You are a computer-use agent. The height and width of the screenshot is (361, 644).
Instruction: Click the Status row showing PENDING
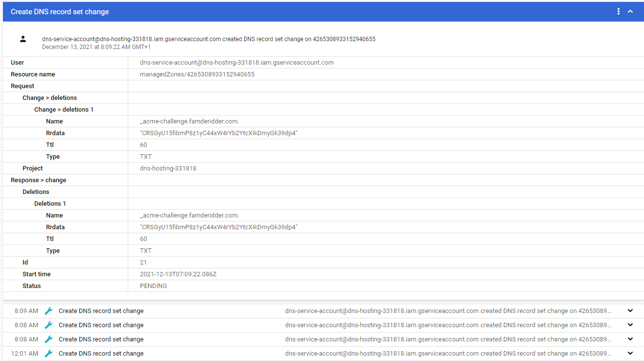coord(31,286)
